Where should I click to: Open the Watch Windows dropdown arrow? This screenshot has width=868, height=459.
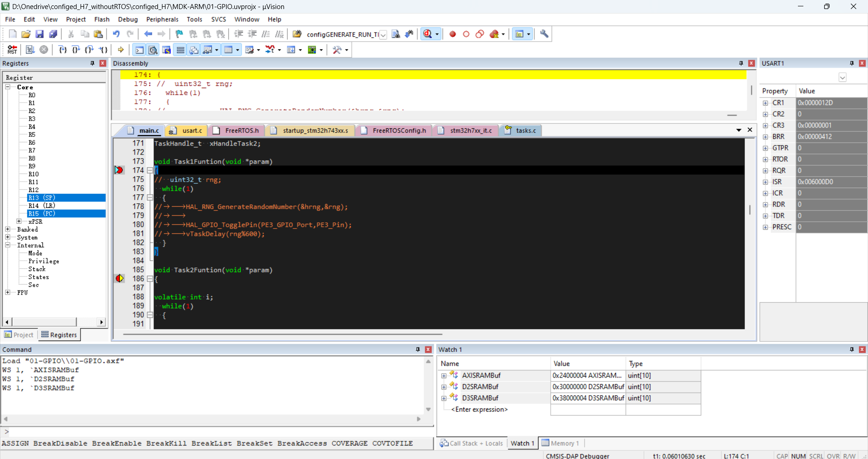point(217,50)
